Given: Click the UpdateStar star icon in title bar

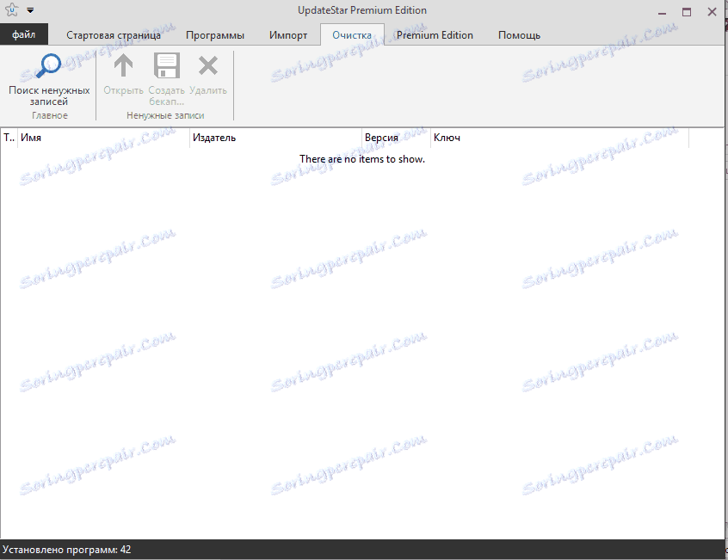Looking at the screenshot, I should tap(11, 9).
